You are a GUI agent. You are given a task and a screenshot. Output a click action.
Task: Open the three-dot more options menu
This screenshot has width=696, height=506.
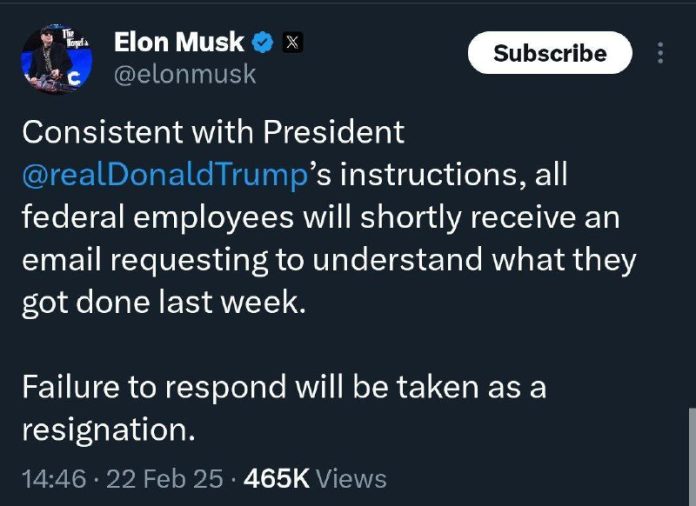click(660, 53)
